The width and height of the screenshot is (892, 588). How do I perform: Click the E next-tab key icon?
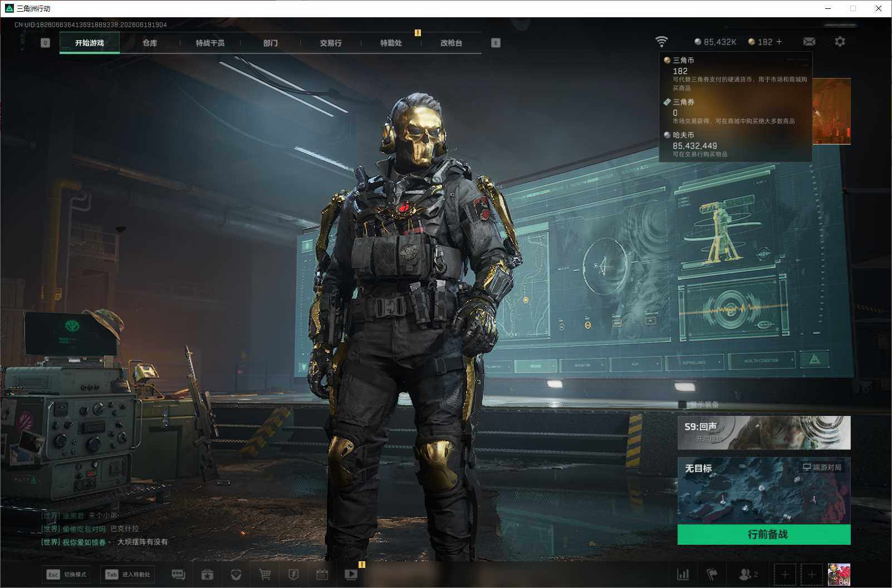tap(496, 43)
